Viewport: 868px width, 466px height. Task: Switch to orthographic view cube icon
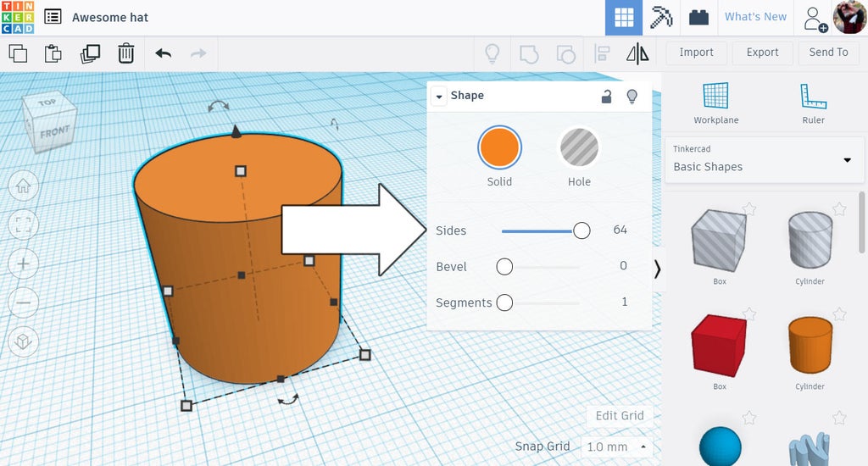tap(23, 341)
